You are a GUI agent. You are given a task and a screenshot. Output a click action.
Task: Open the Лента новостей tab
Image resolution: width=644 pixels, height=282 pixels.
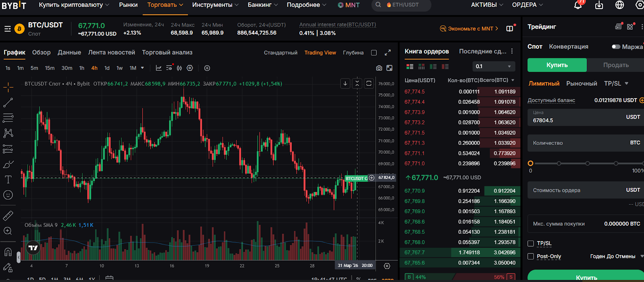[111, 52]
